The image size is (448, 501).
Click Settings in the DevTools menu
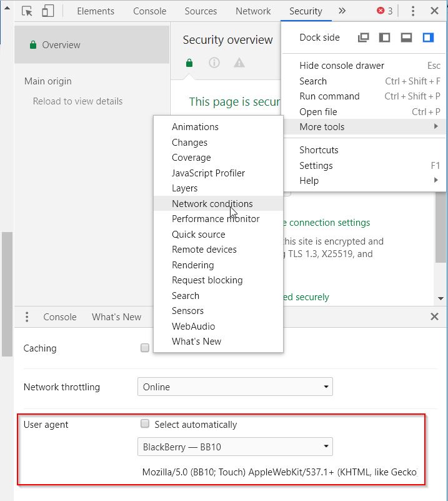(316, 166)
